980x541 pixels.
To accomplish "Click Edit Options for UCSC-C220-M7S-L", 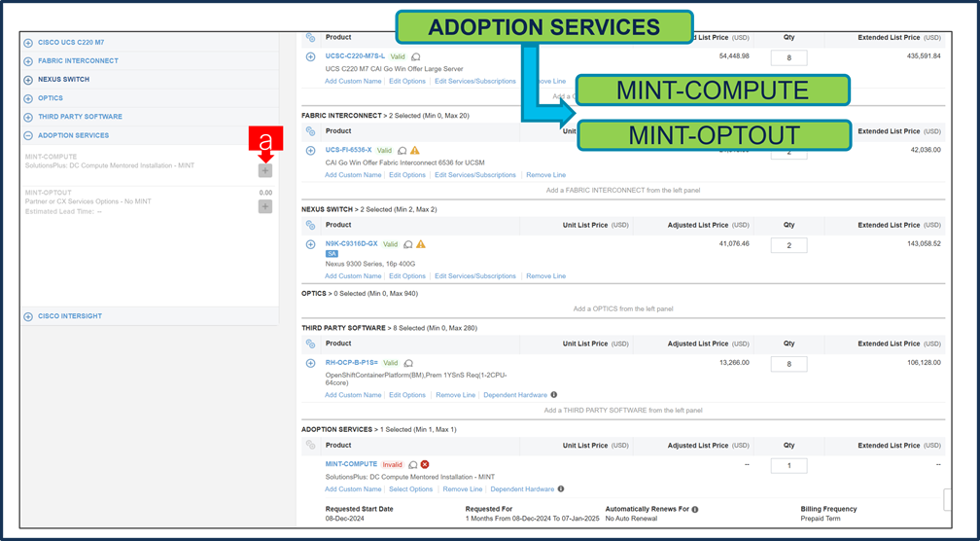I will [407, 82].
